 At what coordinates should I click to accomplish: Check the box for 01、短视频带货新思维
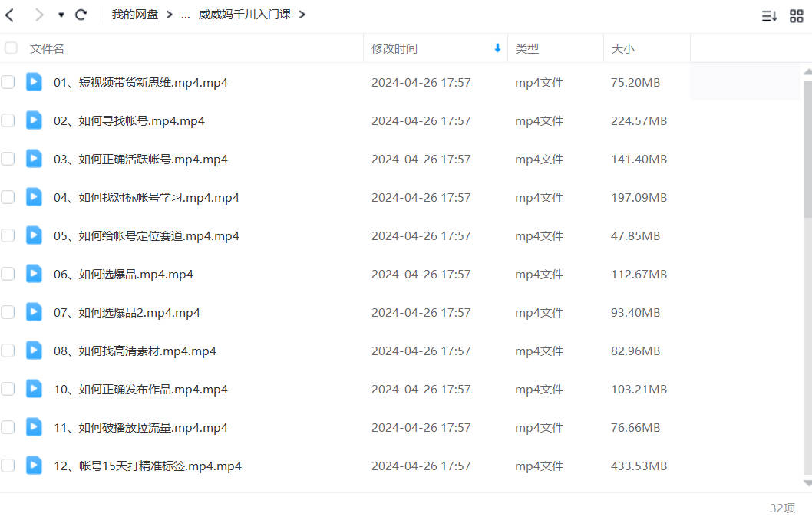8,82
